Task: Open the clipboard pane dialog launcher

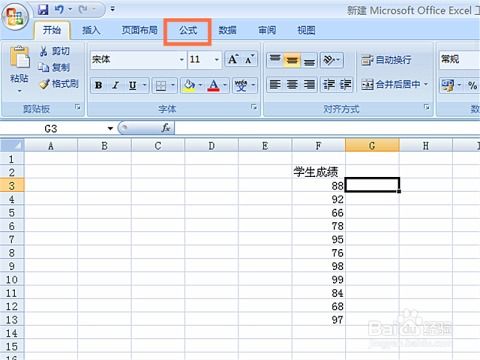Action: [x=77, y=107]
